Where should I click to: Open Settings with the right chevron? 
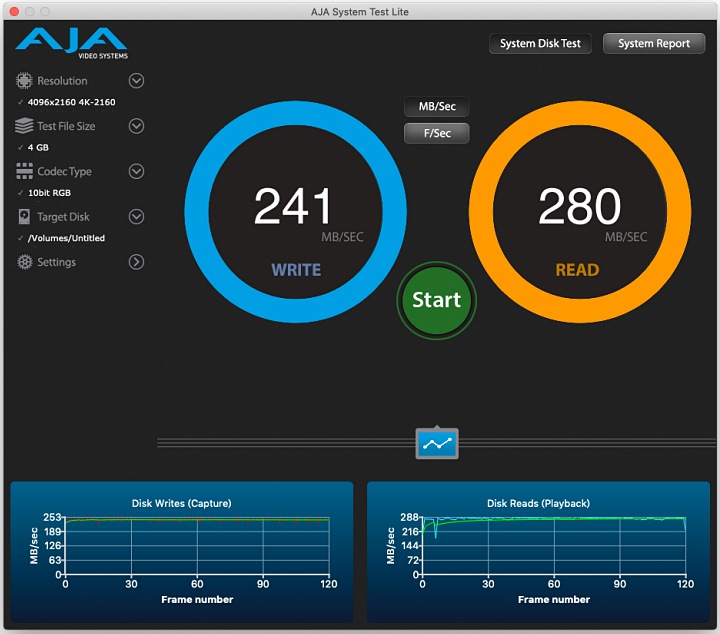[x=136, y=262]
